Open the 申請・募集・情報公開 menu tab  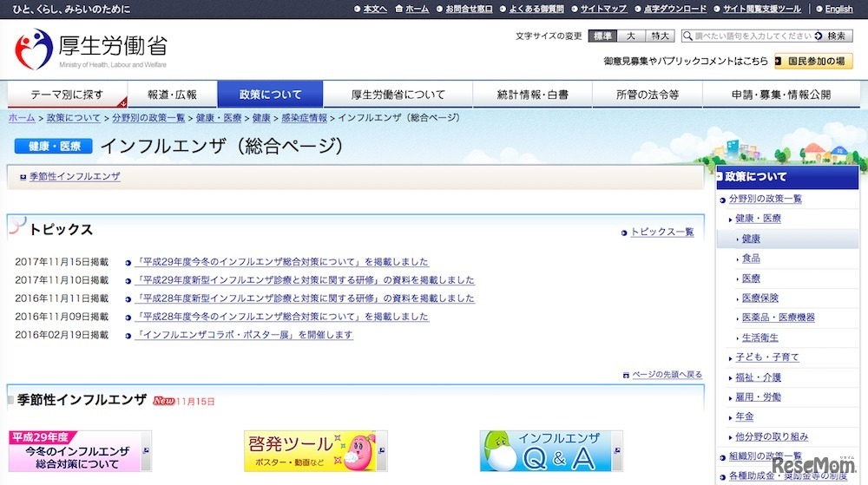click(x=781, y=95)
